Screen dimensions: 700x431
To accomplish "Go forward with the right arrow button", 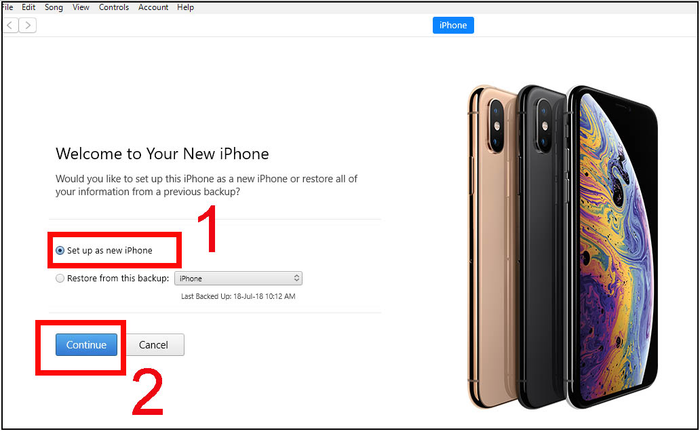I will pos(28,25).
